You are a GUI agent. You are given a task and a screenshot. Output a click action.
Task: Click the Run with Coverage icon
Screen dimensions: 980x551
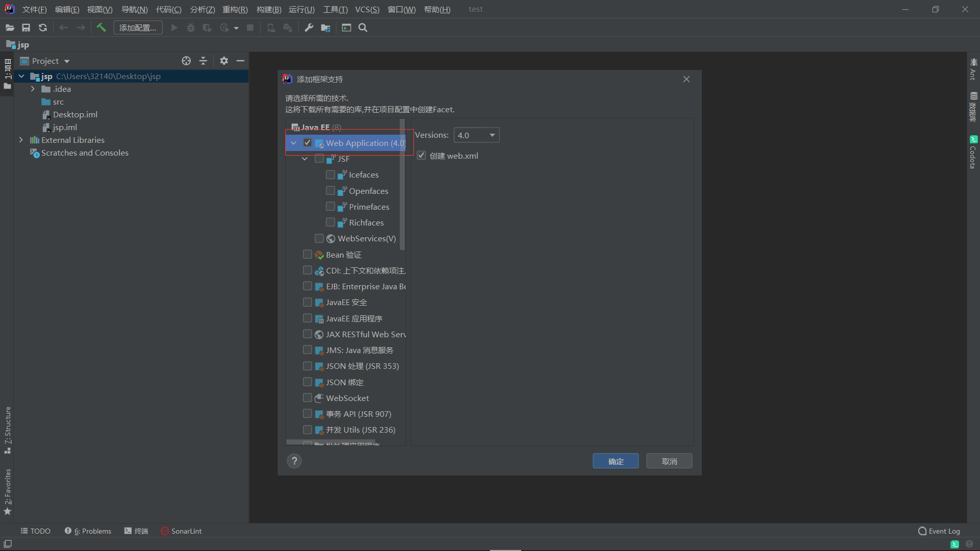[207, 28]
